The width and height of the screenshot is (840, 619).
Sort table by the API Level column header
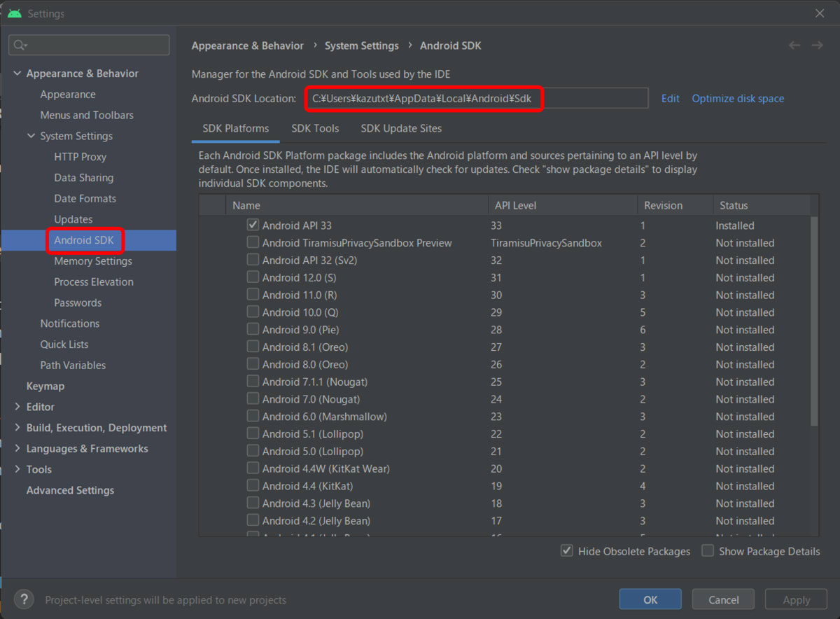click(562, 205)
